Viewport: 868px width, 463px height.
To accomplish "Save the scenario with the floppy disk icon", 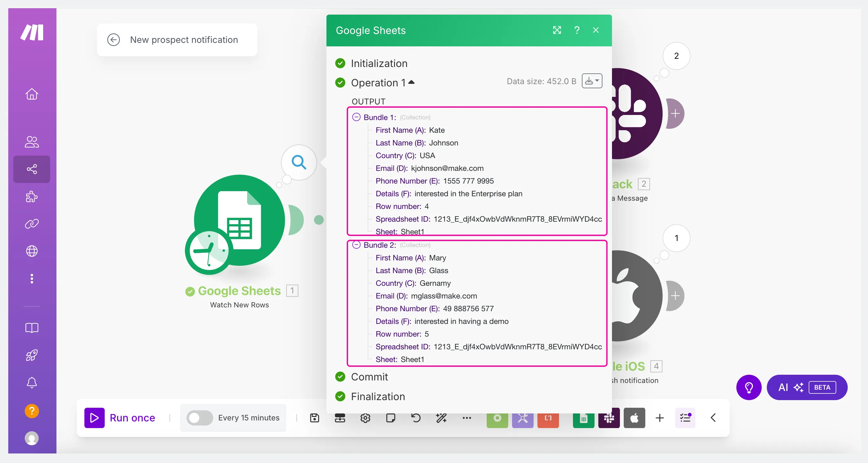I will point(314,418).
